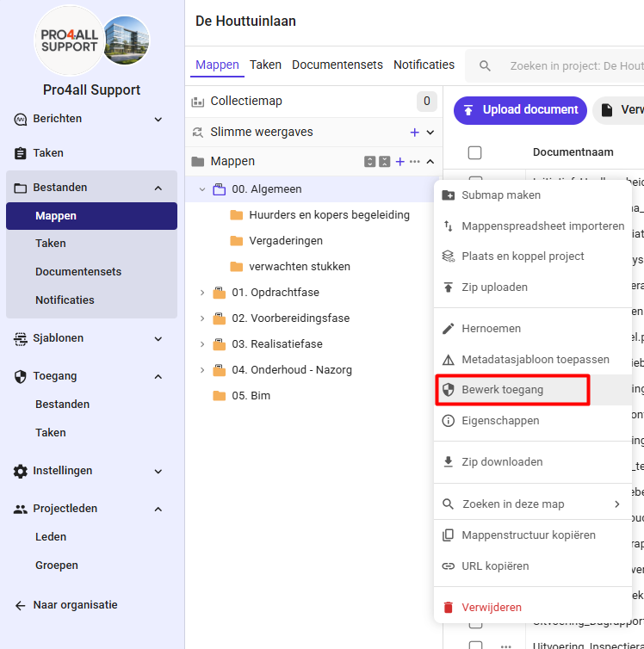Click the Hernoemen pencil icon
Viewport: 644px width, 649px height.
449,329
